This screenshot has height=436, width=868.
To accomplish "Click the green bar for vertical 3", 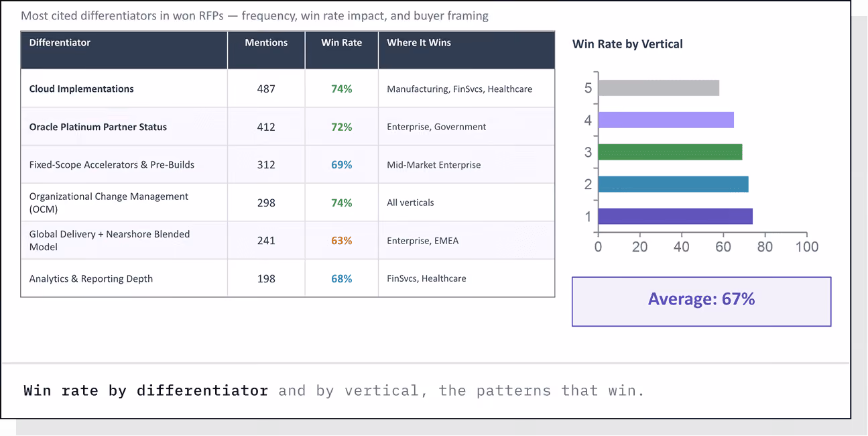I will (670, 152).
